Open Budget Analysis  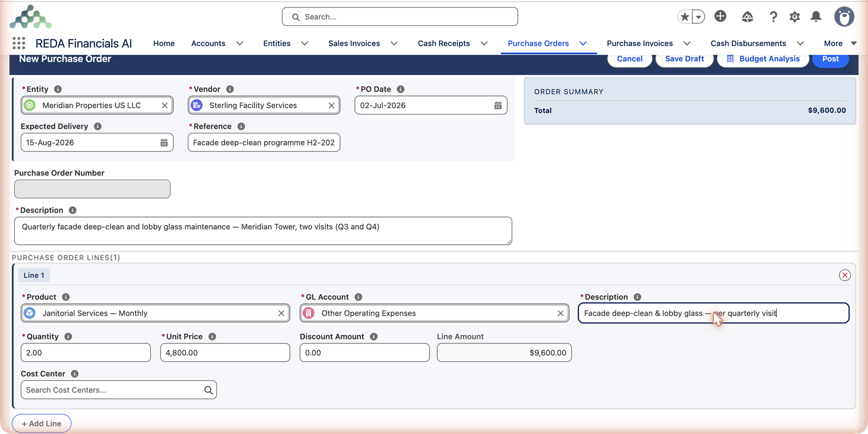coord(763,59)
